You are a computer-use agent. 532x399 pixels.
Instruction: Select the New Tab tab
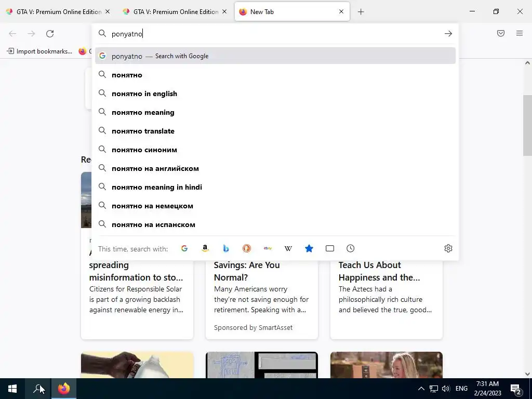tap(292, 11)
